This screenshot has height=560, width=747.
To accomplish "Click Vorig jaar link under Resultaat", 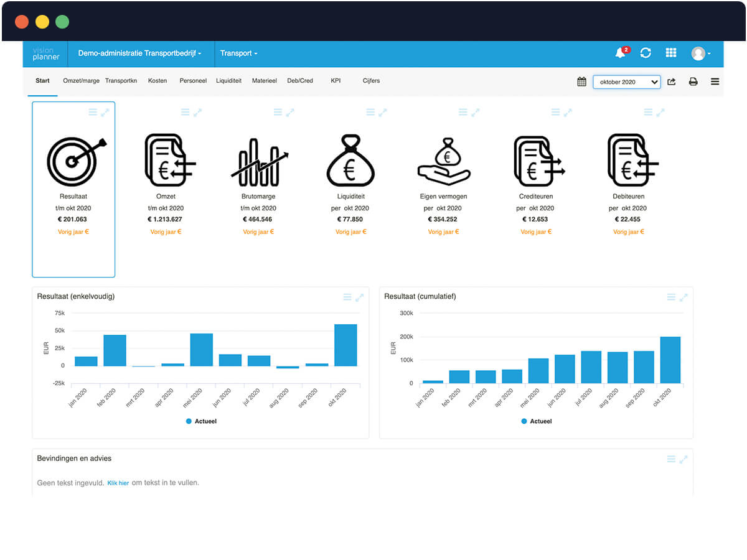I will [x=73, y=231].
